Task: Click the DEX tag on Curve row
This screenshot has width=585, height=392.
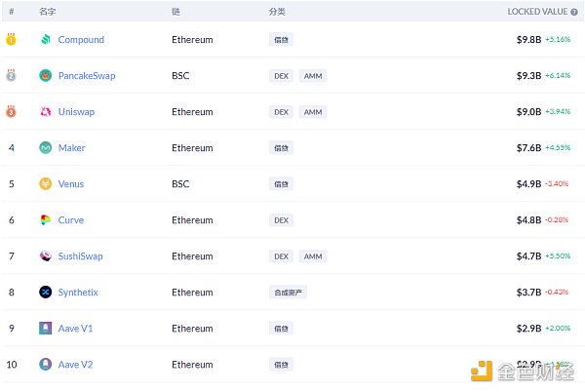Action: coord(282,220)
